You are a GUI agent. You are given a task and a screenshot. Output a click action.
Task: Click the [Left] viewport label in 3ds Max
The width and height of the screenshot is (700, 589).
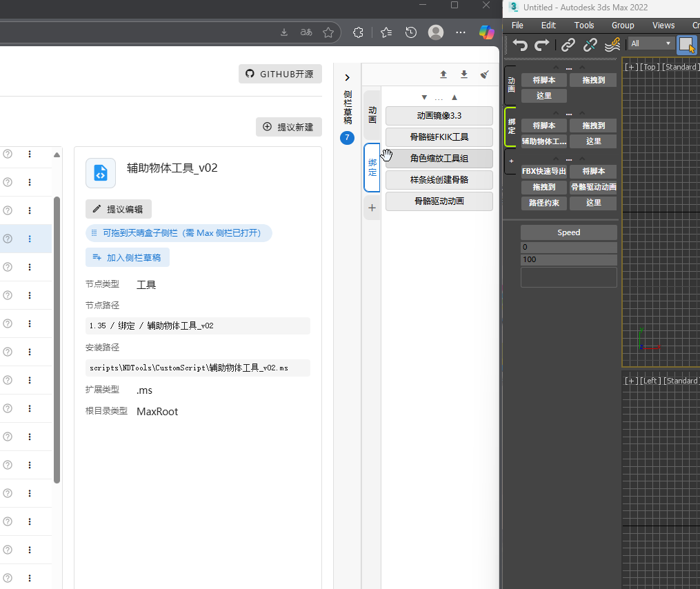click(x=650, y=381)
